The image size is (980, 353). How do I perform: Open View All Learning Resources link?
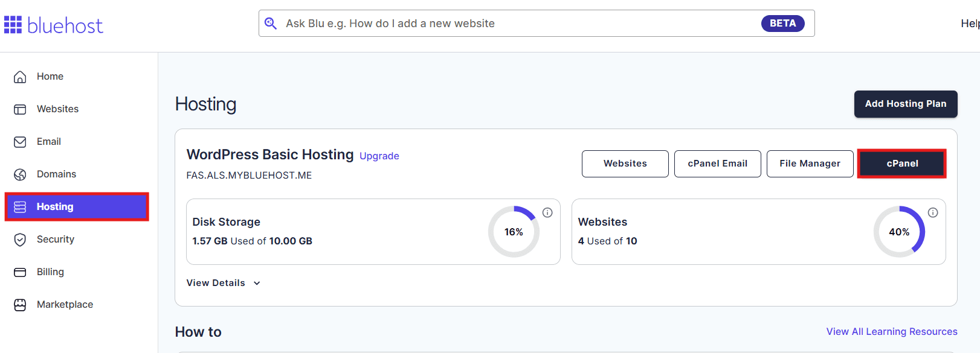click(x=892, y=331)
